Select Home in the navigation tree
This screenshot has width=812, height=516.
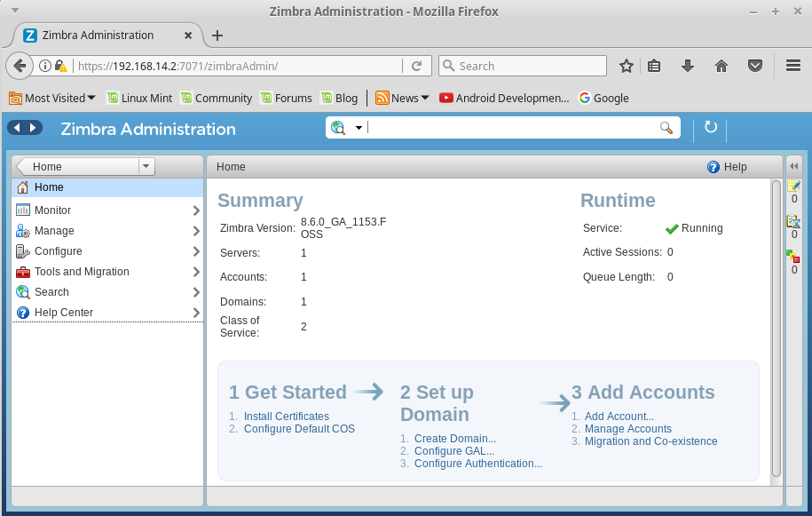(107, 187)
